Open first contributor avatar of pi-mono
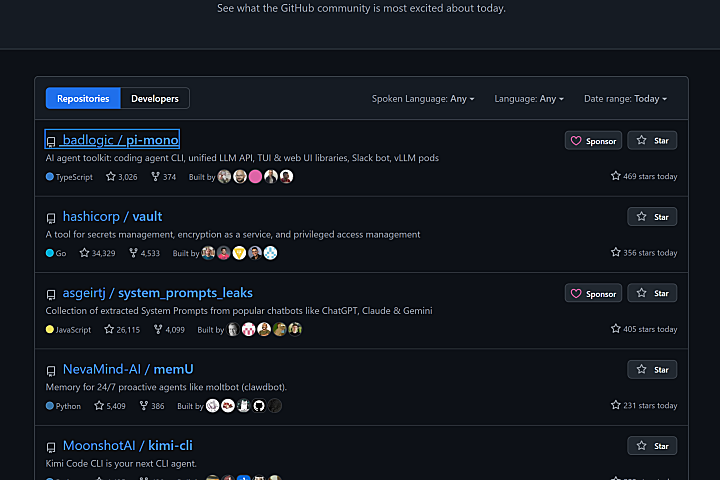The image size is (720, 480). point(224,176)
